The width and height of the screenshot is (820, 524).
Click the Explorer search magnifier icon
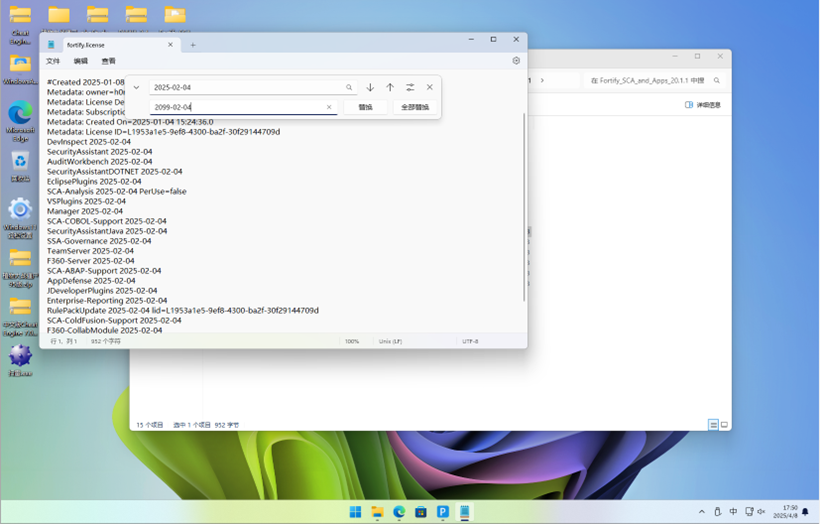point(717,81)
